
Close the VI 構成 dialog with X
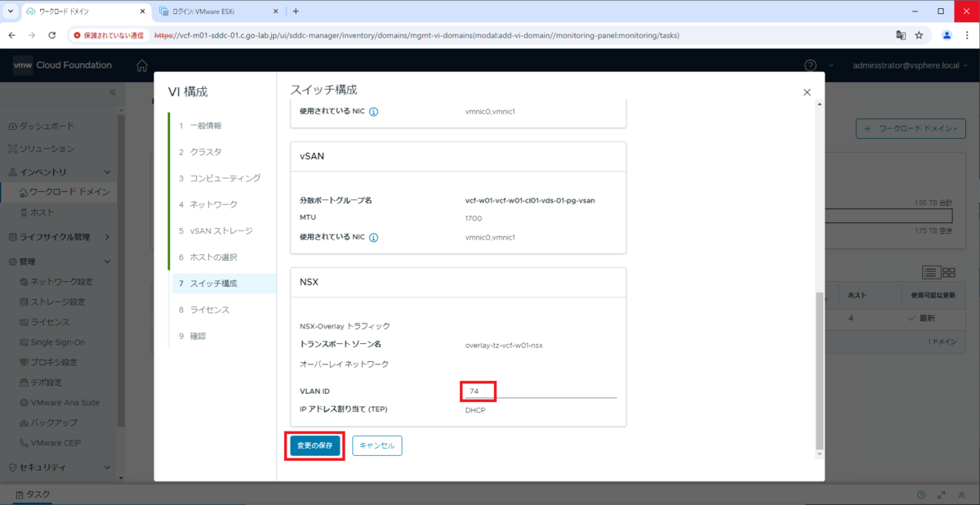click(807, 93)
